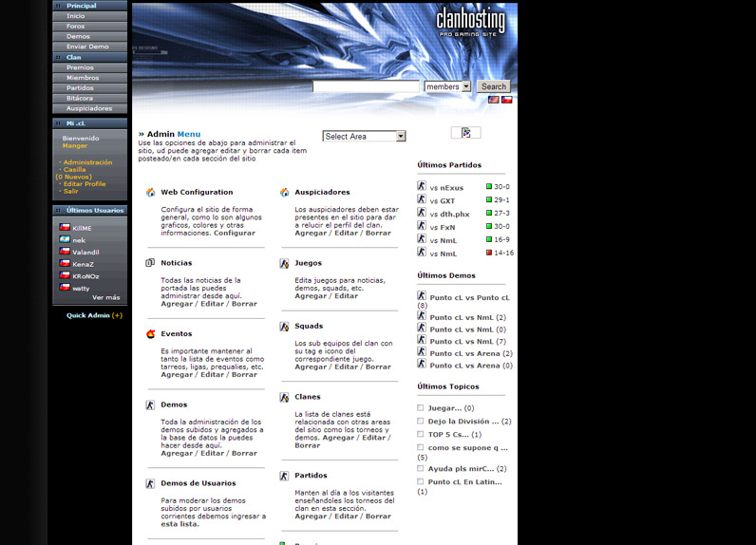Click the box beside Juegar... topic
Viewport: 756px width, 545px height.
[x=421, y=407]
